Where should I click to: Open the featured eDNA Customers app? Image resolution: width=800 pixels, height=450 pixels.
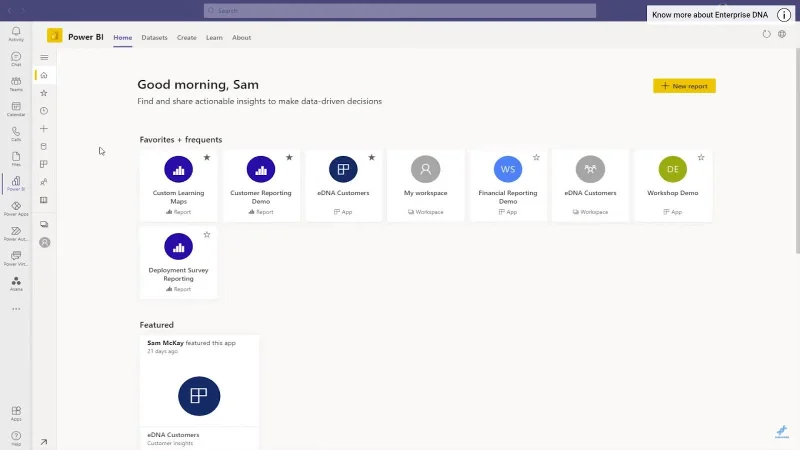[x=199, y=393]
